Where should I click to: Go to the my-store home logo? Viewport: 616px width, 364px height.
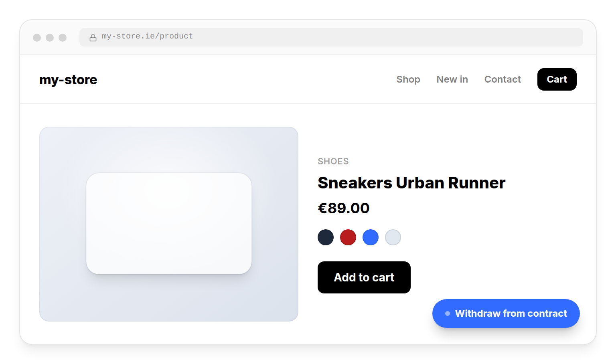click(68, 80)
